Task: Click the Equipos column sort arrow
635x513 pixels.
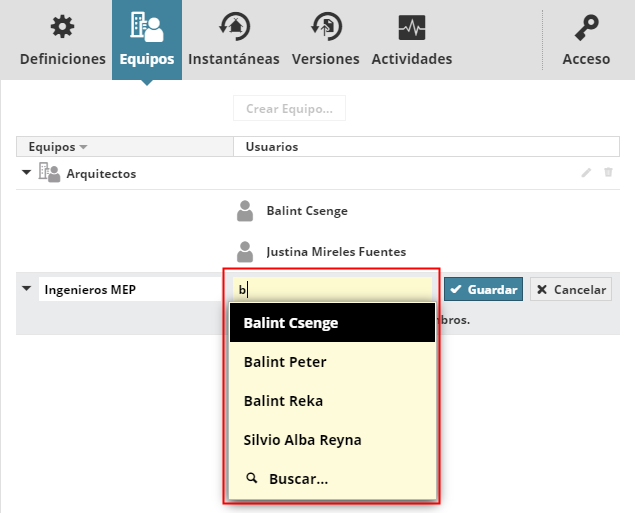Action: [84, 147]
